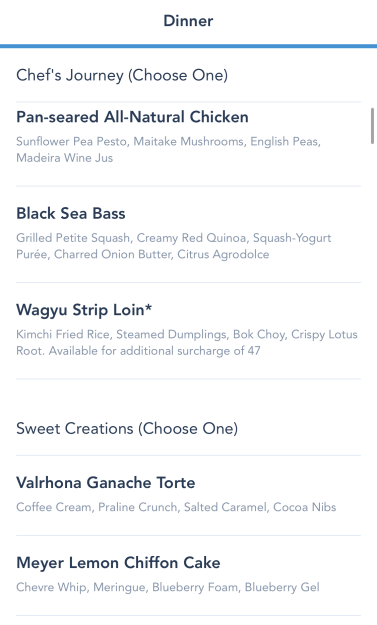The image size is (377, 625).
Task: Click the Sunflower Pea Pesto description text
Action: click(169, 149)
